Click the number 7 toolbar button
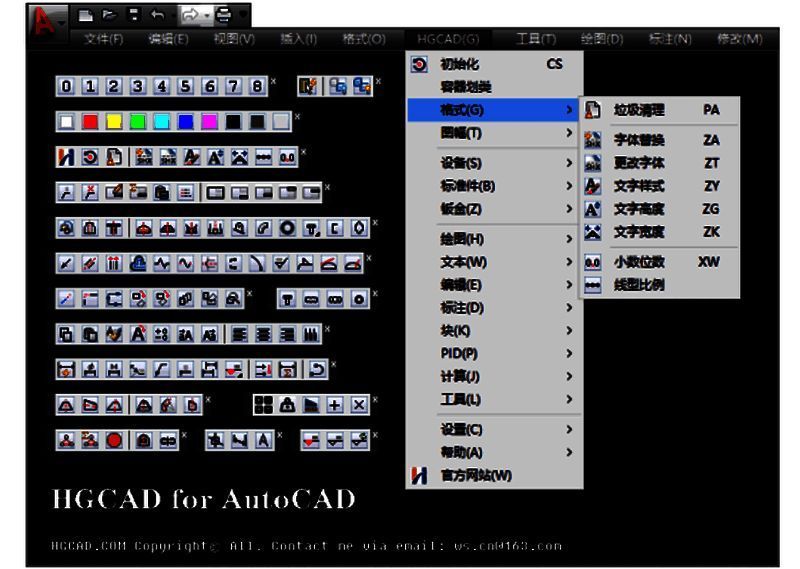This screenshot has height=569, width=800. coord(234,86)
